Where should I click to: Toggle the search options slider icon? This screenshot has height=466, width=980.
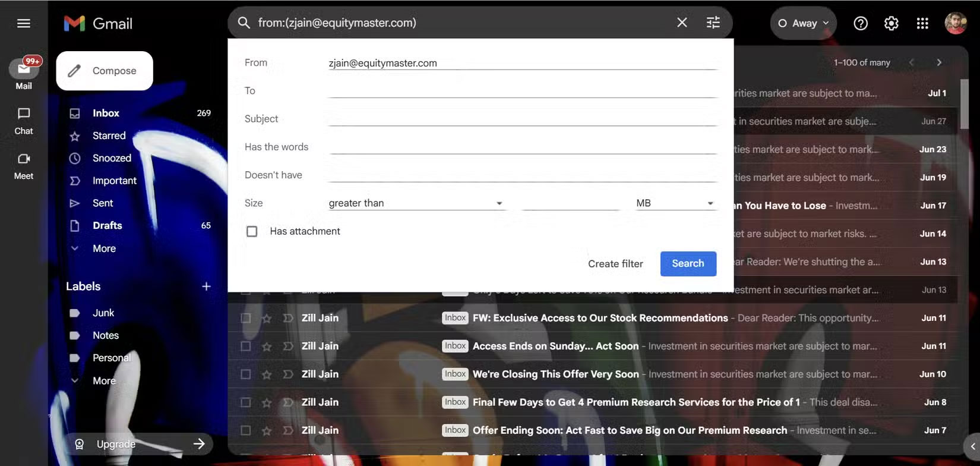(713, 23)
